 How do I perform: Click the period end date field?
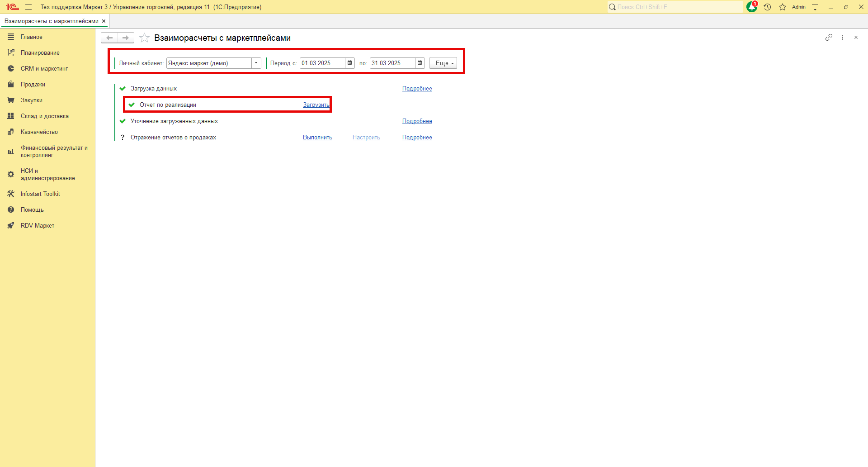(392, 63)
